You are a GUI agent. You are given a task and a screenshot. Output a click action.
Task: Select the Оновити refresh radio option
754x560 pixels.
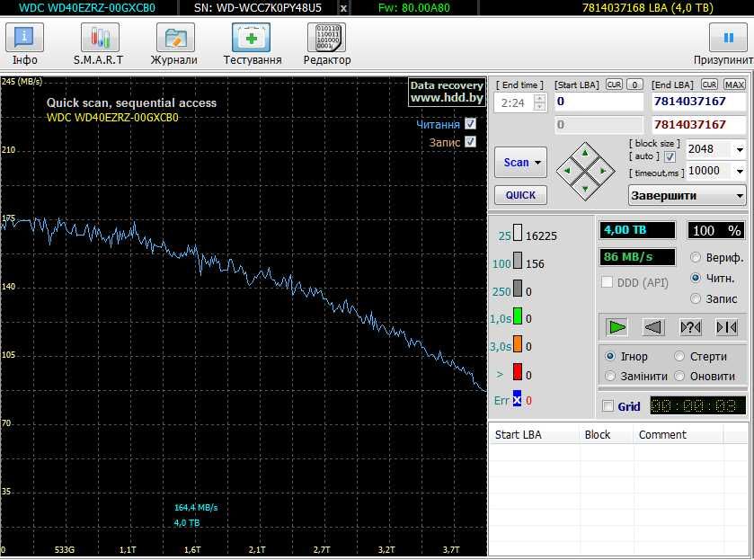(x=679, y=376)
